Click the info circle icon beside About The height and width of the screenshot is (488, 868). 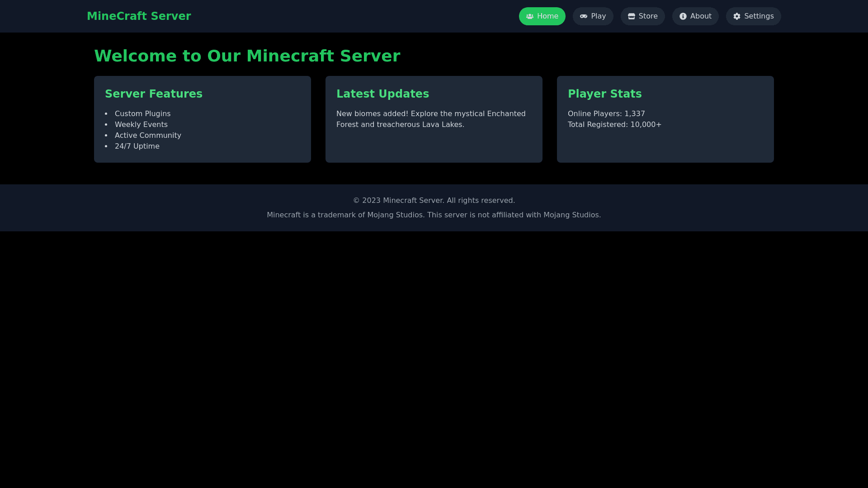(x=683, y=16)
